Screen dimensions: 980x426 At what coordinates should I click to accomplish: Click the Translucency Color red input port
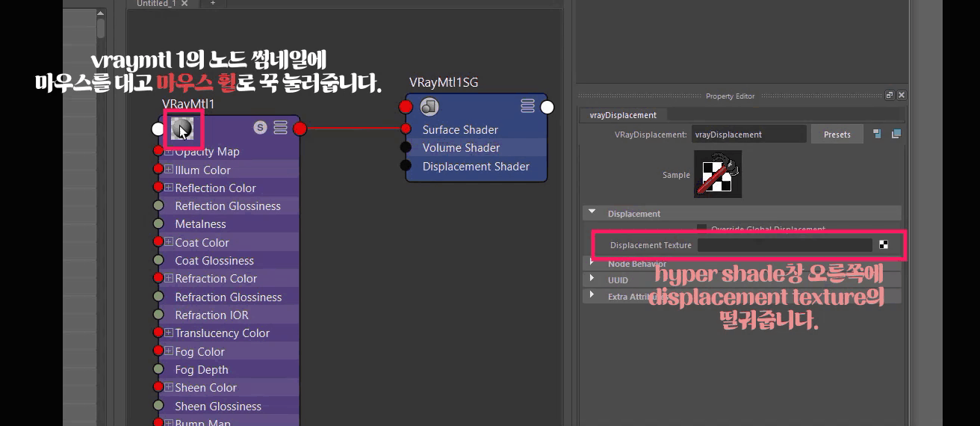point(158,333)
